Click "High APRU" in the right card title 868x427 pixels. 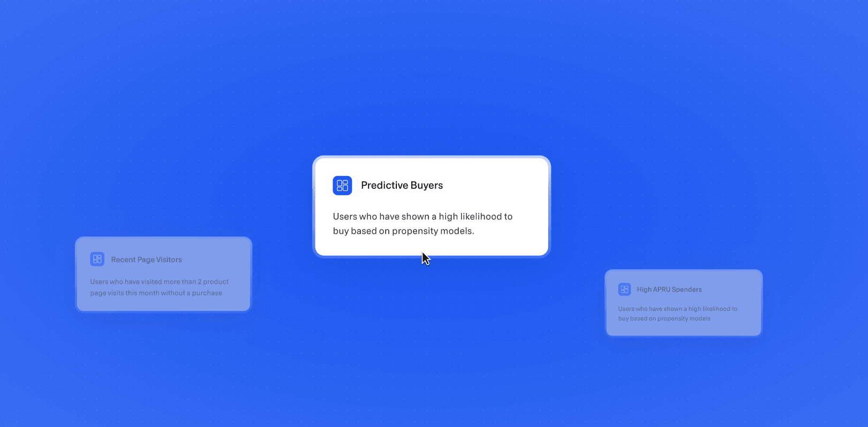[x=653, y=289]
